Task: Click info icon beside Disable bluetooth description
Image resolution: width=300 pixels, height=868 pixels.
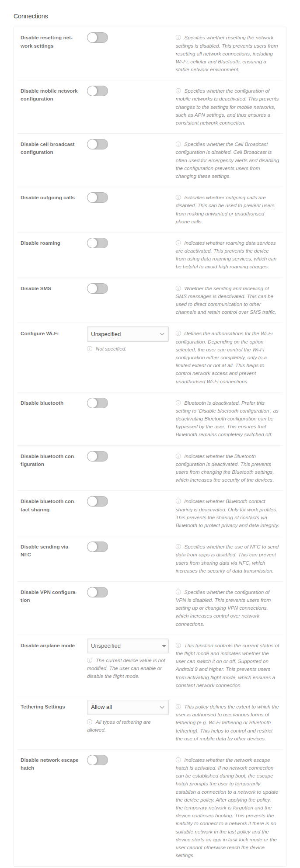Action: pos(178,403)
